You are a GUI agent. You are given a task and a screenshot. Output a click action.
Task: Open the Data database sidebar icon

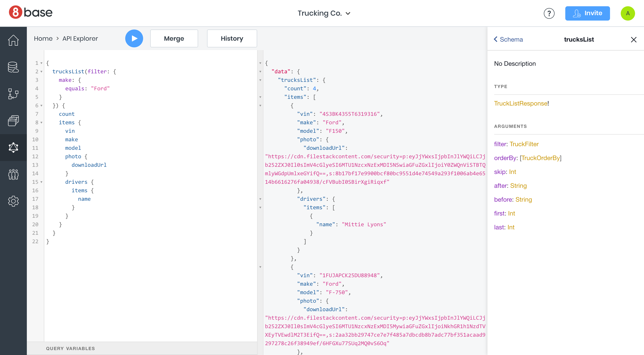[x=13, y=67]
